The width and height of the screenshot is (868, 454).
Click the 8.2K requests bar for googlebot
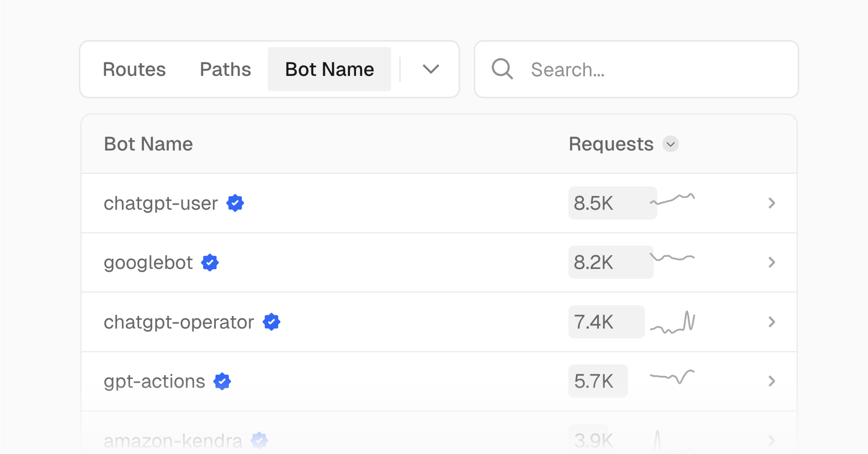611,262
